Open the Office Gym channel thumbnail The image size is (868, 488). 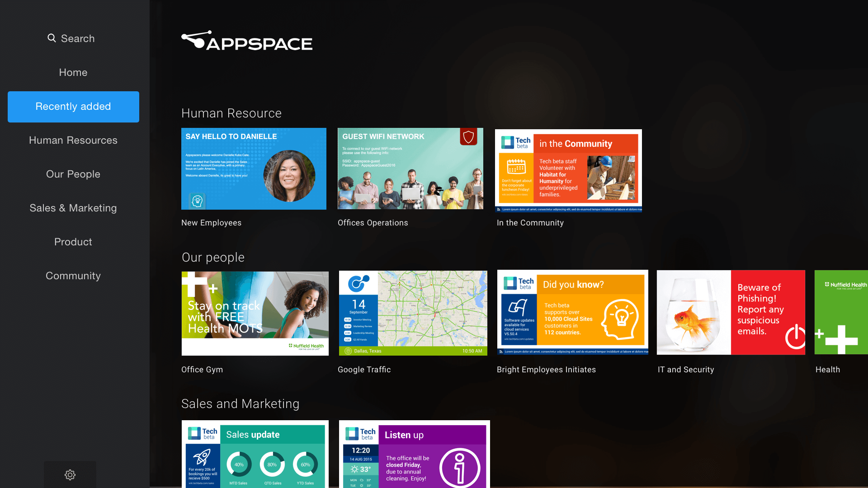(255, 313)
